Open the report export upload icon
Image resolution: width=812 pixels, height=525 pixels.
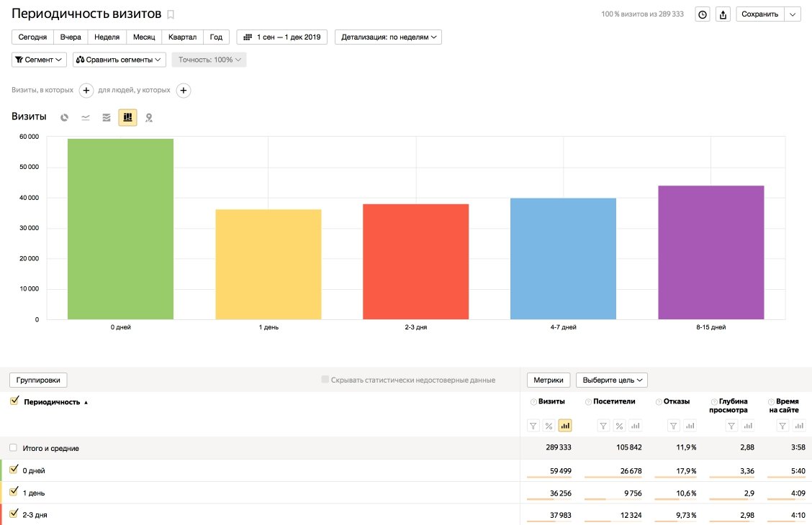pos(723,14)
